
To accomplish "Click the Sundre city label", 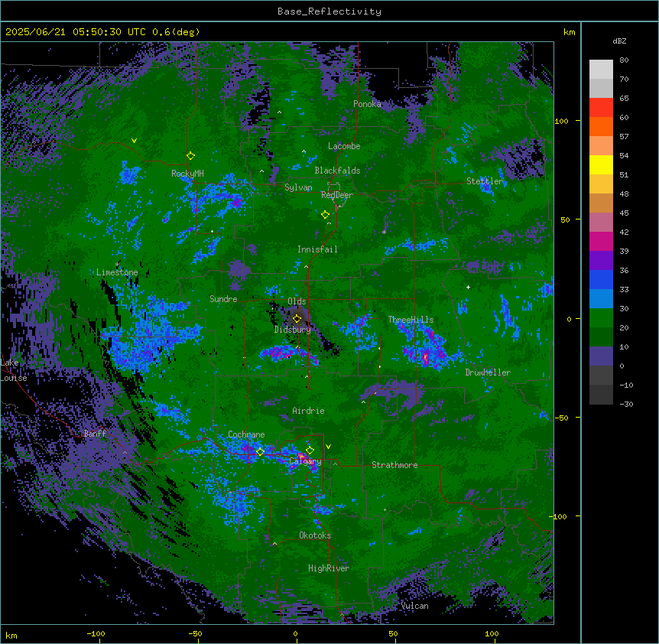I will [223, 299].
